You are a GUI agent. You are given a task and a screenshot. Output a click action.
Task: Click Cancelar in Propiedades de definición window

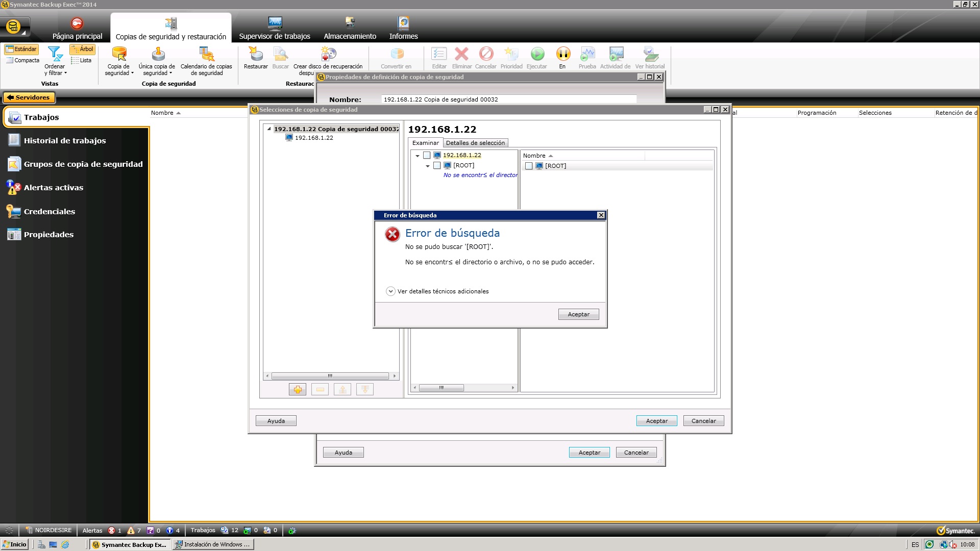click(636, 453)
